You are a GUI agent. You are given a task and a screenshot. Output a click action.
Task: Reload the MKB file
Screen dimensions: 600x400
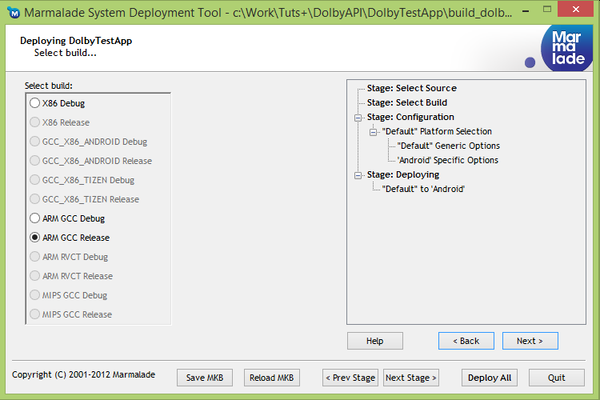point(272,378)
